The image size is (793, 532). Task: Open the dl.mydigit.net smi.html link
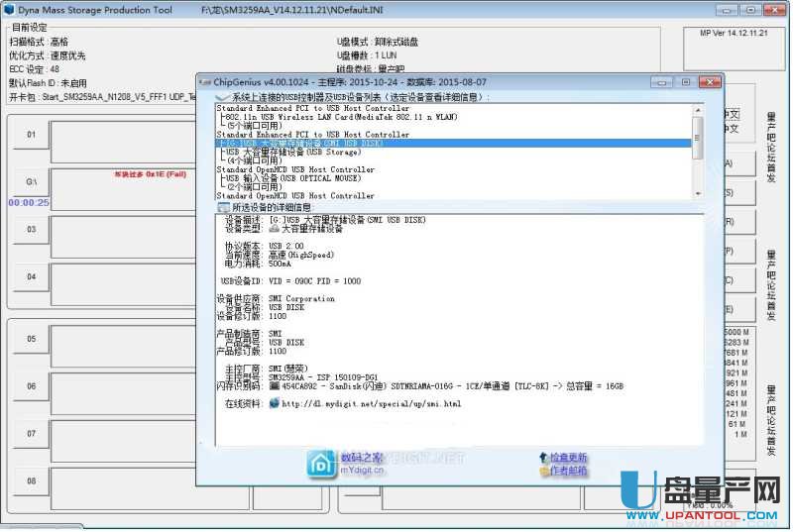(x=372, y=404)
